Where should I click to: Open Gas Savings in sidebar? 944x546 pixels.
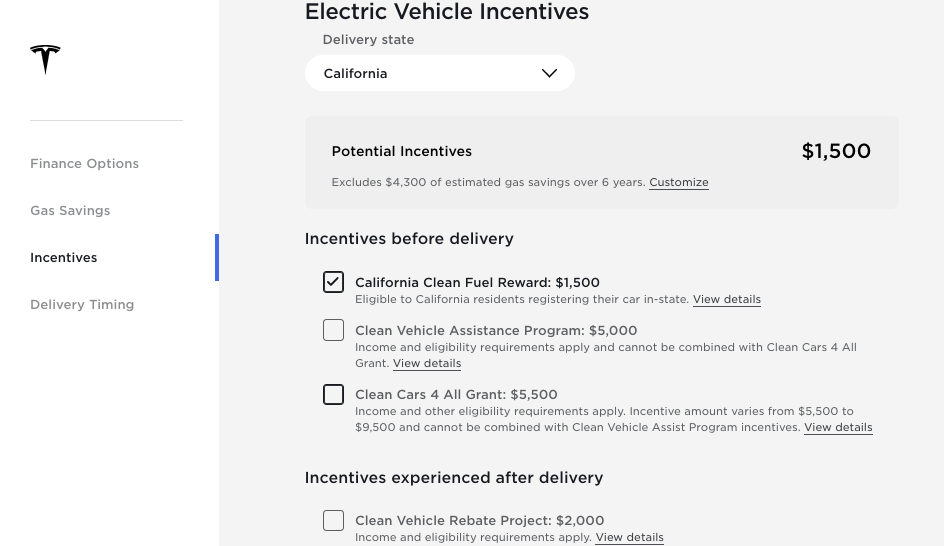[x=70, y=211]
